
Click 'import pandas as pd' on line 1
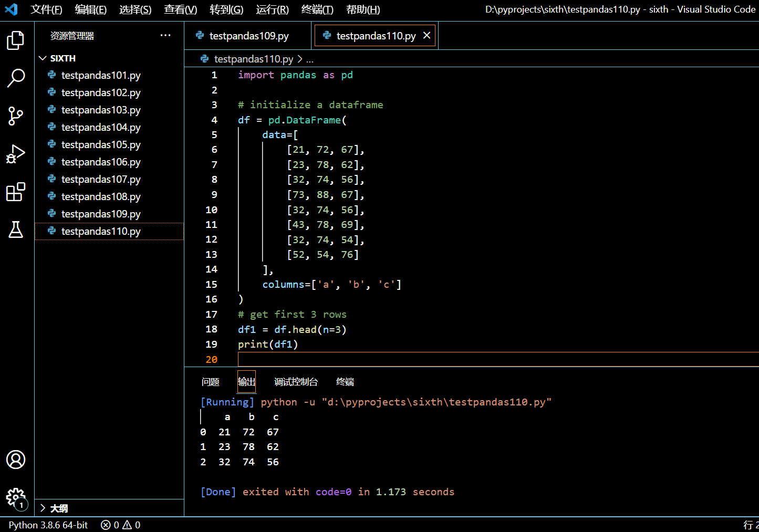coord(295,75)
